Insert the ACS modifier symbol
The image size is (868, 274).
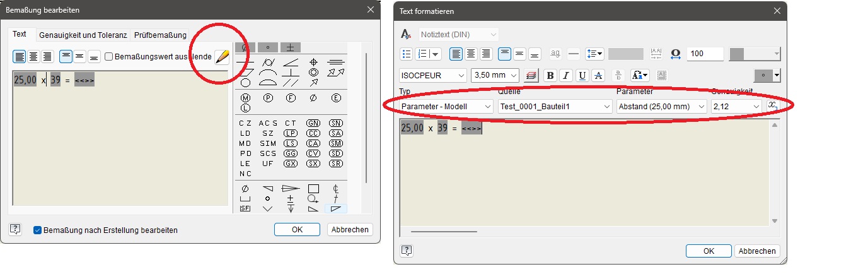(x=268, y=123)
